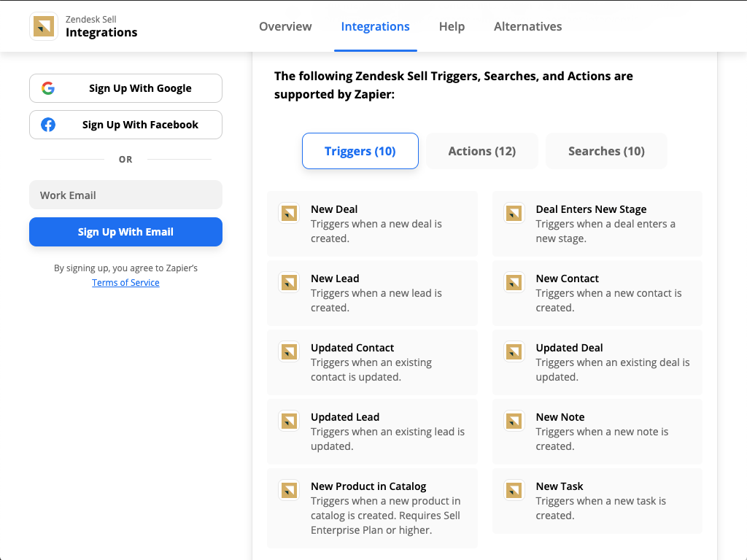
Task: Click the icon next to New Task
Action: pyautogui.click(x=514, y=491)
